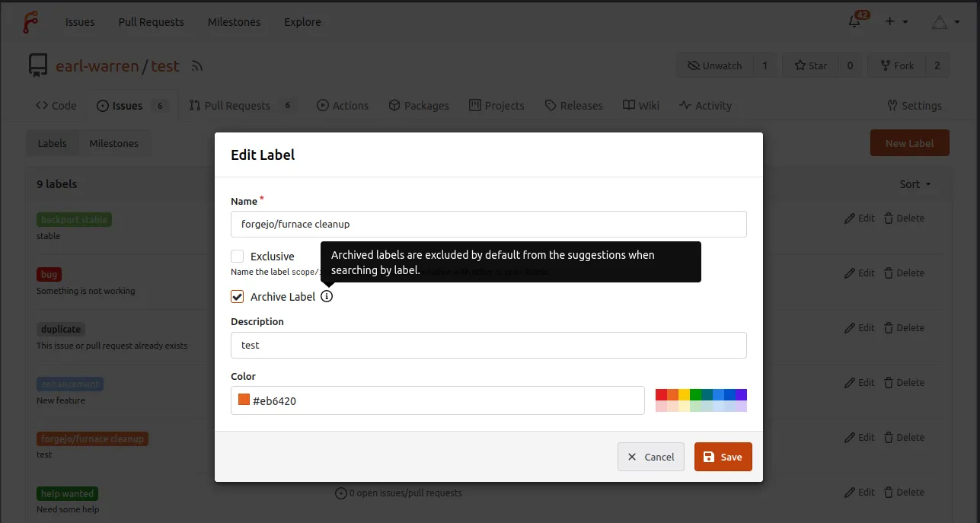Click the RSS feed icon
The width and height of the screenshot is (980, 523).
tap(197, 66)
